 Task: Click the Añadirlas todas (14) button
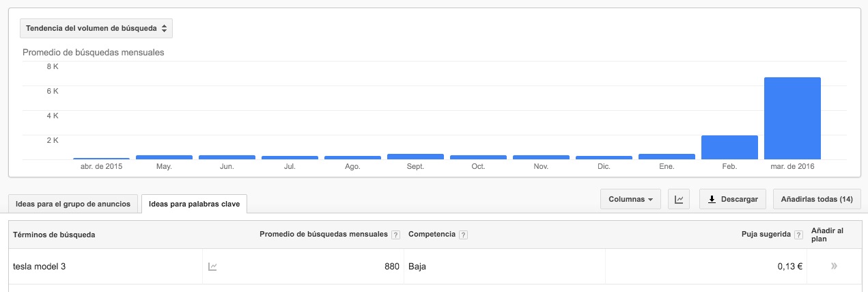pyautogui.click(x=817, y=199)
